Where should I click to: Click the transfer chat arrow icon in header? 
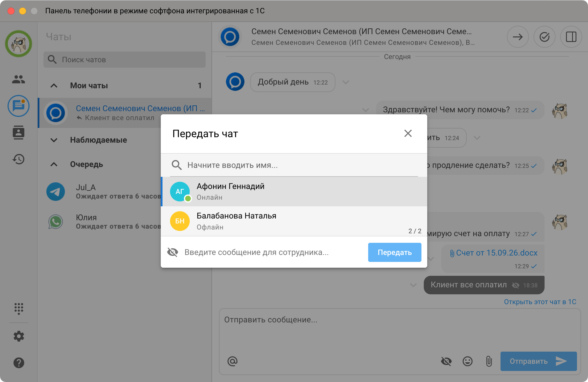[x=518, y=37]
